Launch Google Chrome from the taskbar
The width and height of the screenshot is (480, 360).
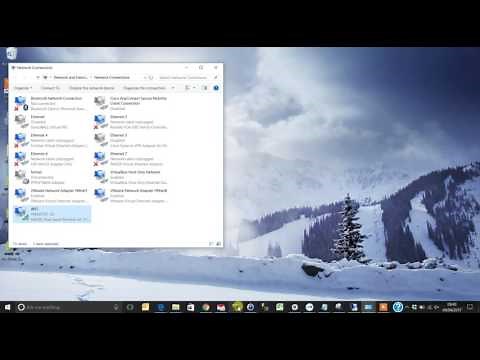[x=206, y=307]
